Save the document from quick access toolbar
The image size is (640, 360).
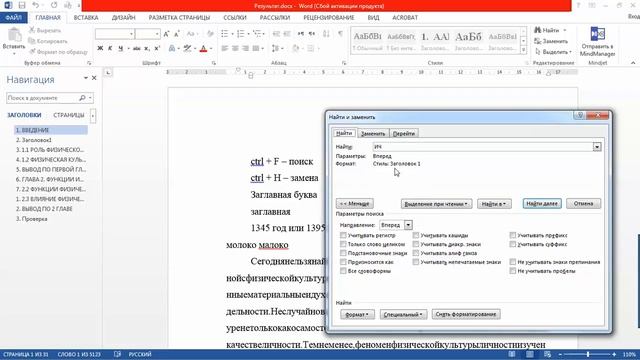tap(22, 6)
